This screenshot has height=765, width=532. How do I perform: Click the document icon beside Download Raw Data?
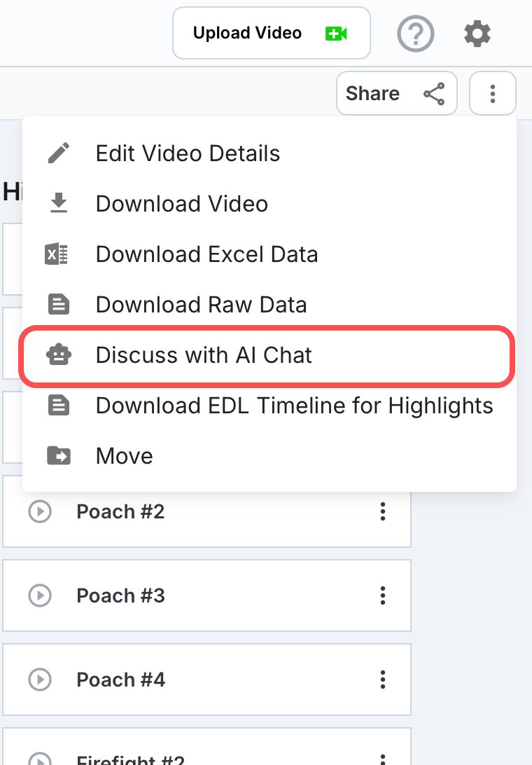click(59, 305)
